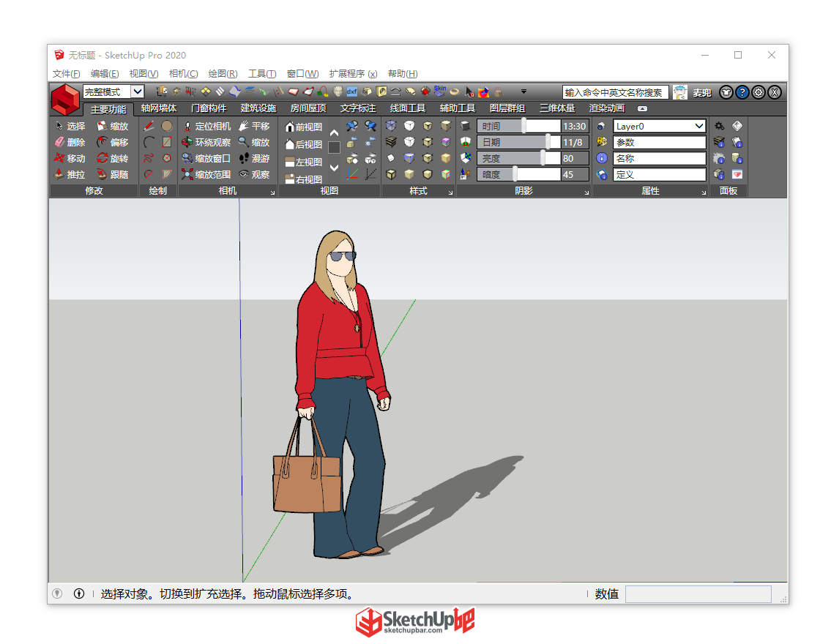Activate the 移动 move tool
The width and height of the screenshot is (831, 644).
[x=70, y=158]
